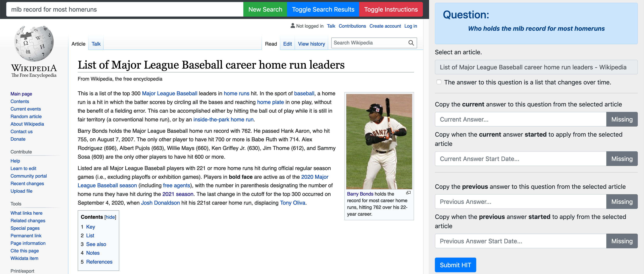This screenshot has height=274, width=644.
Task: Hide the Contents box with [hide]
Action: coord(110,217)
